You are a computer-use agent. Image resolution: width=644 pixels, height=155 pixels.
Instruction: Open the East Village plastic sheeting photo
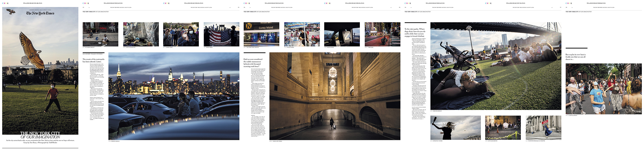pyautogui.click(x=141, y=34)
